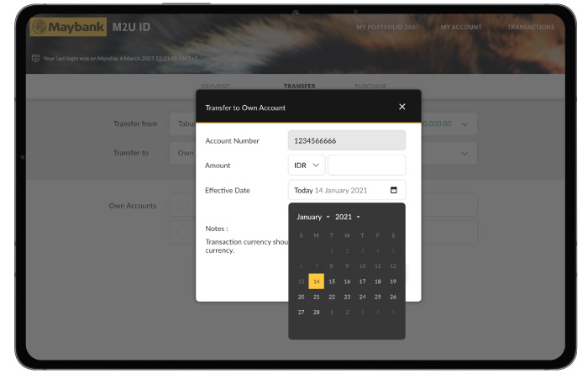Expand the Transfer to dropdown chevron
The height and width of the screenshot is (374, 588).
465,154
